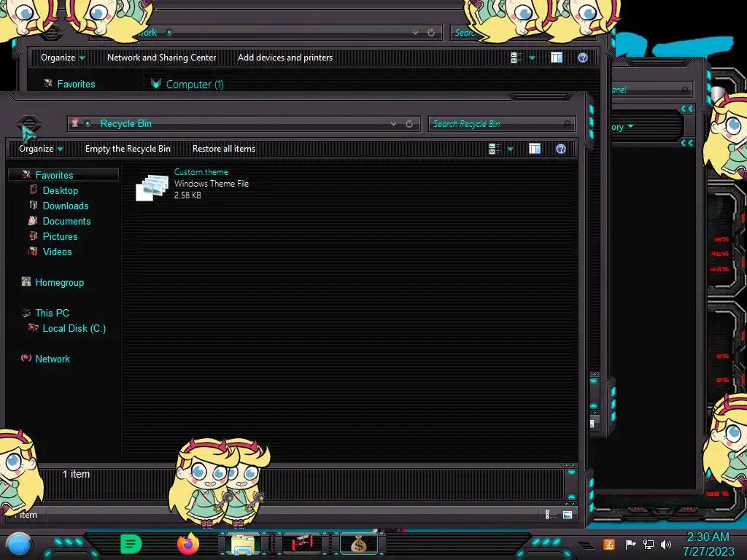The image size is (747, 560).
Task: Launch Firefox from the taskbar
Action: pyautogui.click(x=188, y=544)
